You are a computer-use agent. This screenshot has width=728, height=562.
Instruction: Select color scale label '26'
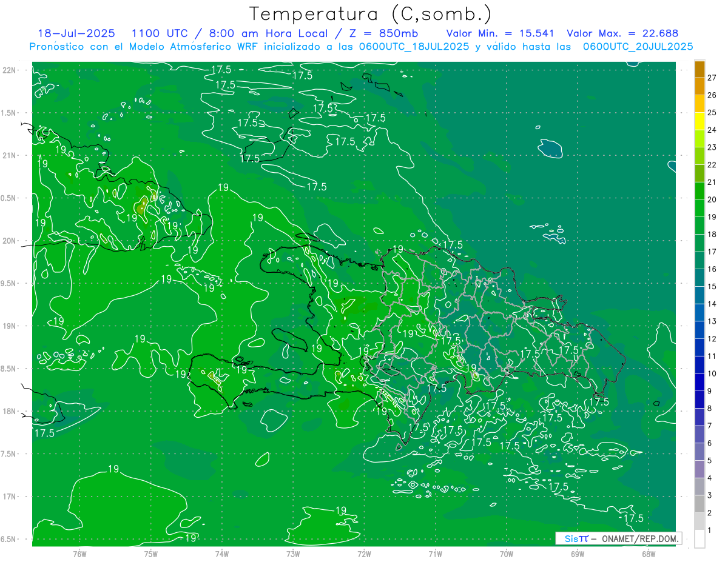click(712, 95)
